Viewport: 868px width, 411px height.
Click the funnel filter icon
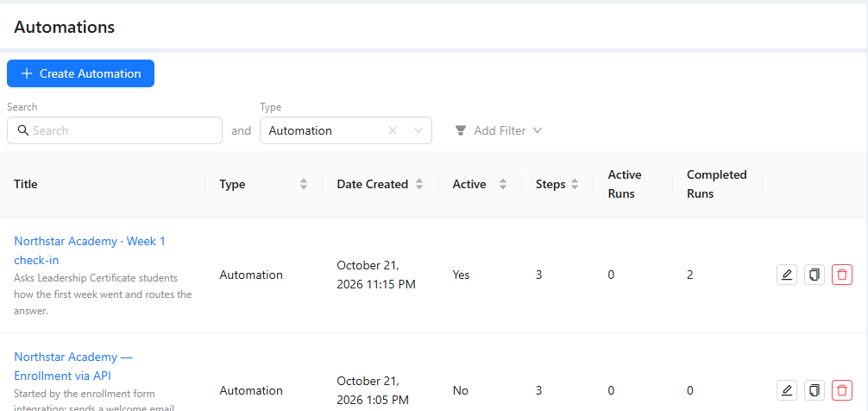(460, 130)
